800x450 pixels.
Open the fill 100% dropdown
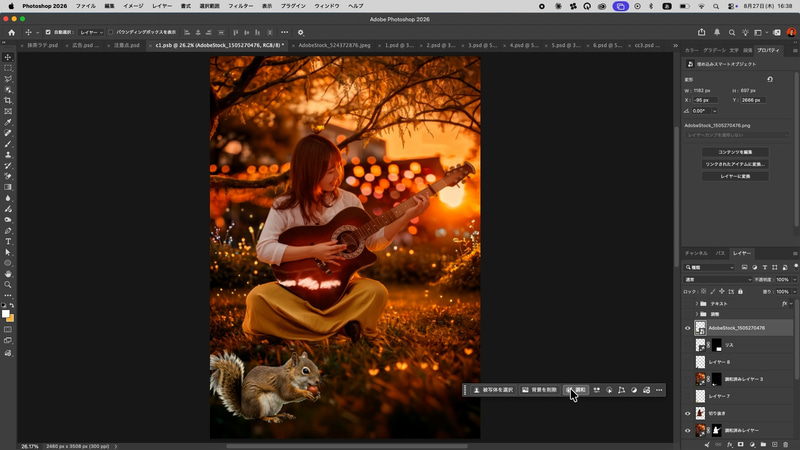[x=794, y=292]
